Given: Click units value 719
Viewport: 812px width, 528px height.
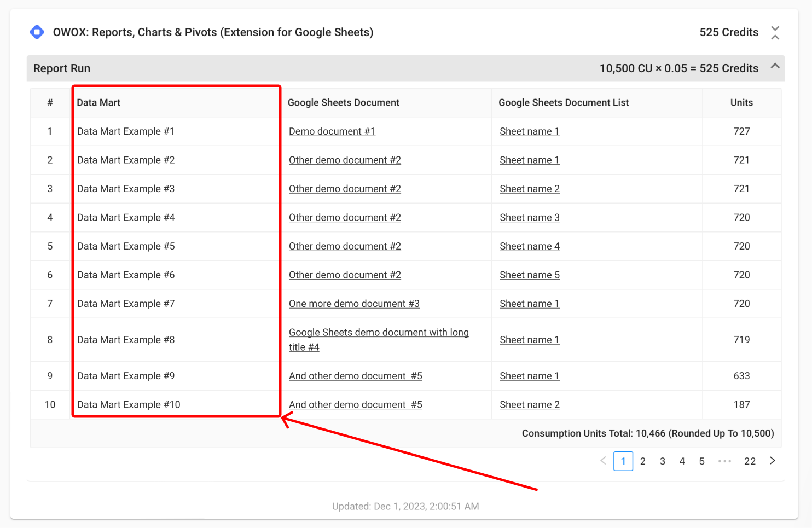Looking at the screenshot, I should click(741, 340).
